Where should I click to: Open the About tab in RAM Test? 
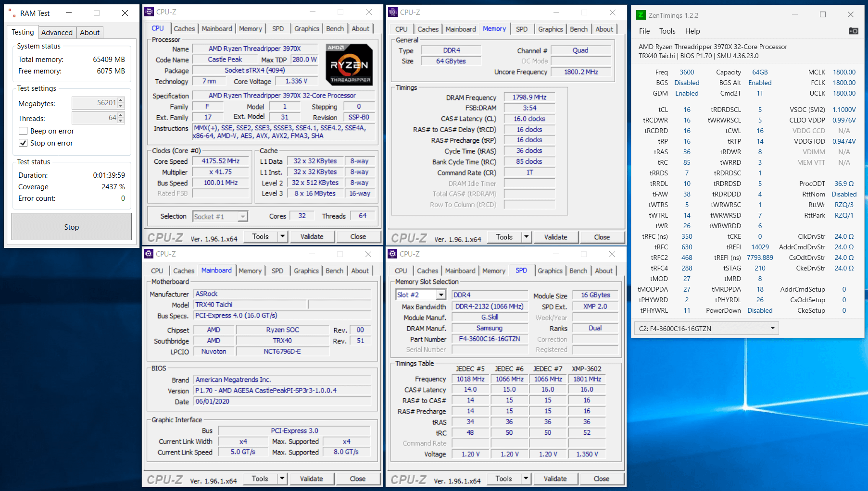[x=89, y=32]
